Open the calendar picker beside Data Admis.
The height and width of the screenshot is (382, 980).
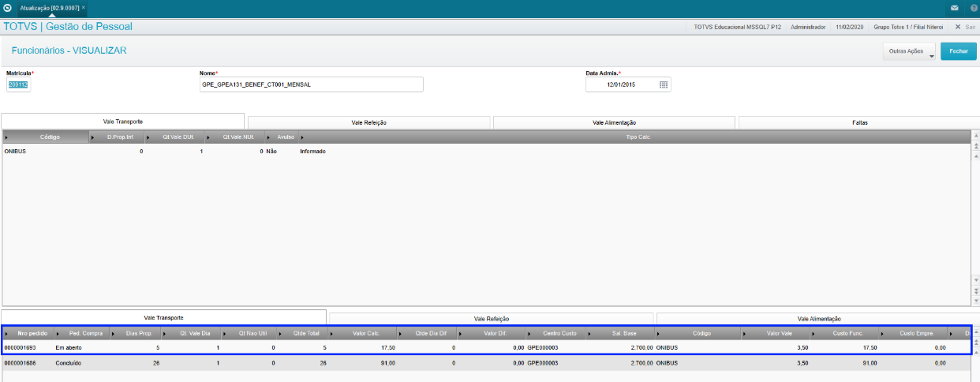[664, 84]
